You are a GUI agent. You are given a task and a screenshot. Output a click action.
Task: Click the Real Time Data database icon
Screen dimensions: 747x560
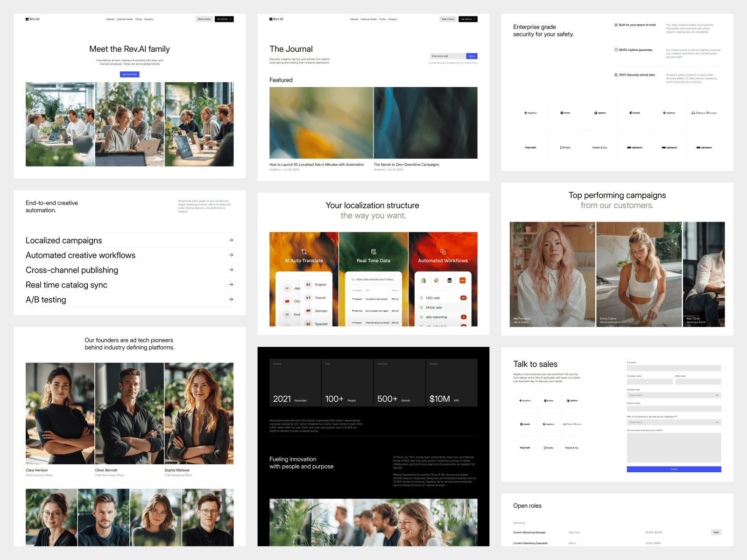click(x=373, y=252)
